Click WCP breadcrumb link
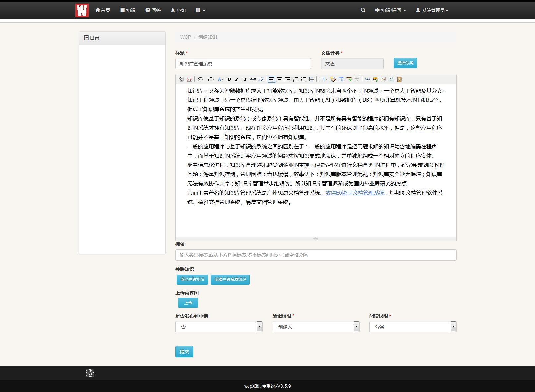This screenshot has height=392, width=535. click(186, 37)
